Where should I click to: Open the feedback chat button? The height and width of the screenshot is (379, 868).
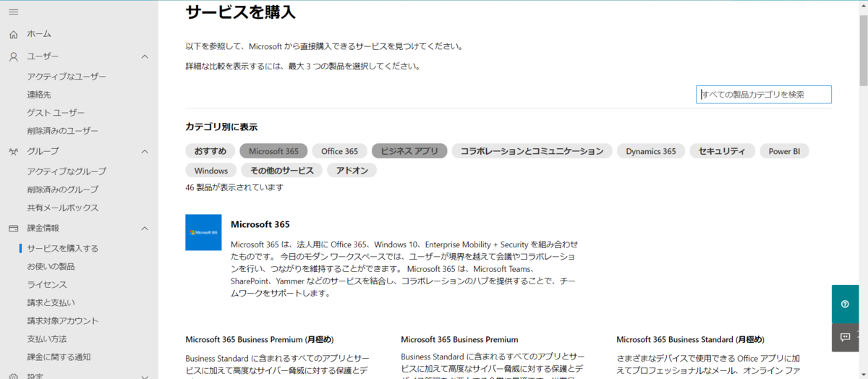tap(845, 337)
